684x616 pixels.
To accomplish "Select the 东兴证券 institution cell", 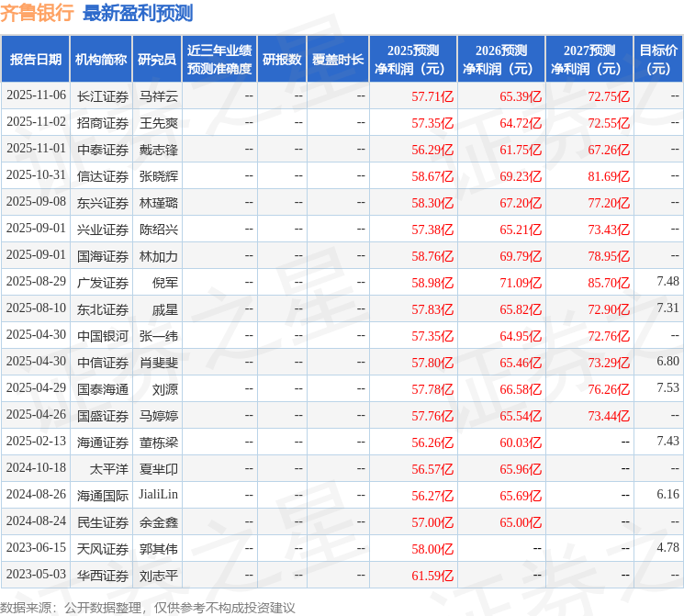I will click(103, 203).
